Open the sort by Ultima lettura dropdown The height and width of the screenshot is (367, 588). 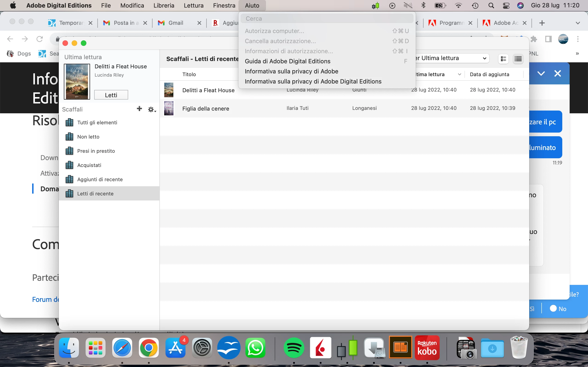click(x=452, y=58)
